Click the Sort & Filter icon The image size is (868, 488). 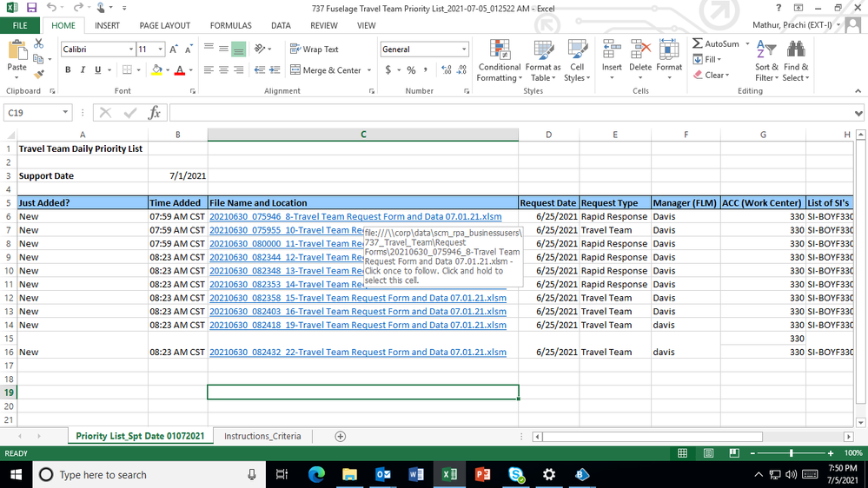(766, 51)
